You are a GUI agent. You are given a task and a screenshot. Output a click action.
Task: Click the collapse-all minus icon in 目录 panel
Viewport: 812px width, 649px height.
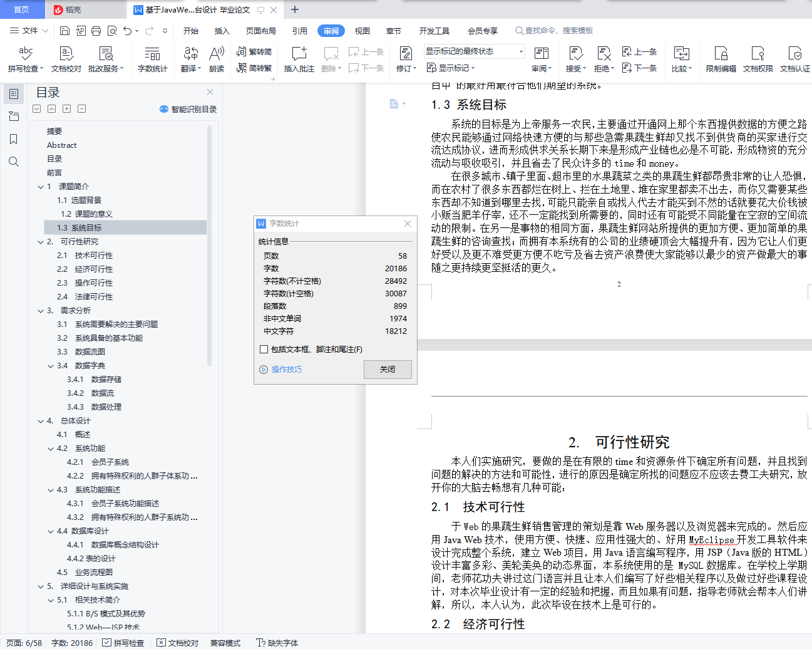point(82,109)
